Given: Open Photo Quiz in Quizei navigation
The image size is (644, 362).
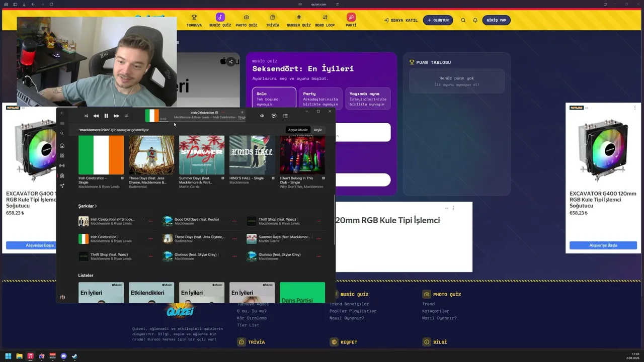Looking at the screenshot, I should [x=247, y=20].
